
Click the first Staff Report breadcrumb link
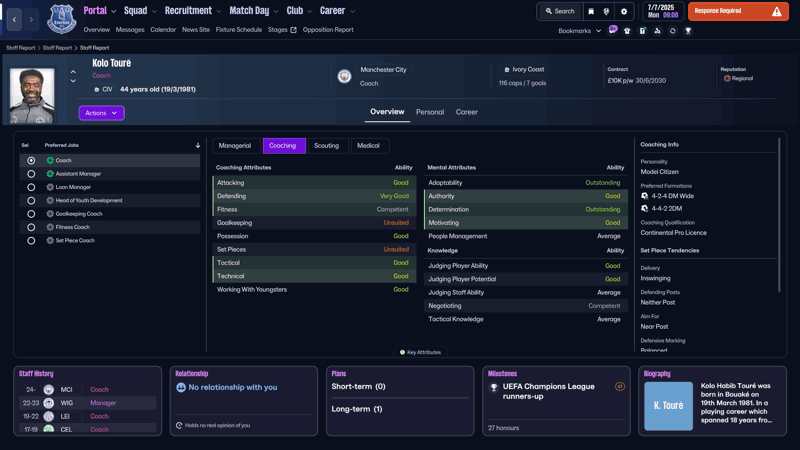tap(20, 48)
